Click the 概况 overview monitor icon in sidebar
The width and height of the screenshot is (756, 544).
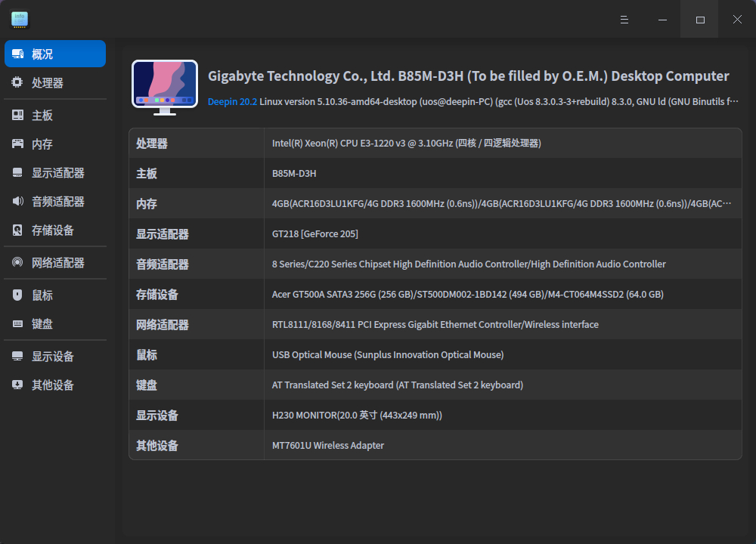click(x=18, y=54)
